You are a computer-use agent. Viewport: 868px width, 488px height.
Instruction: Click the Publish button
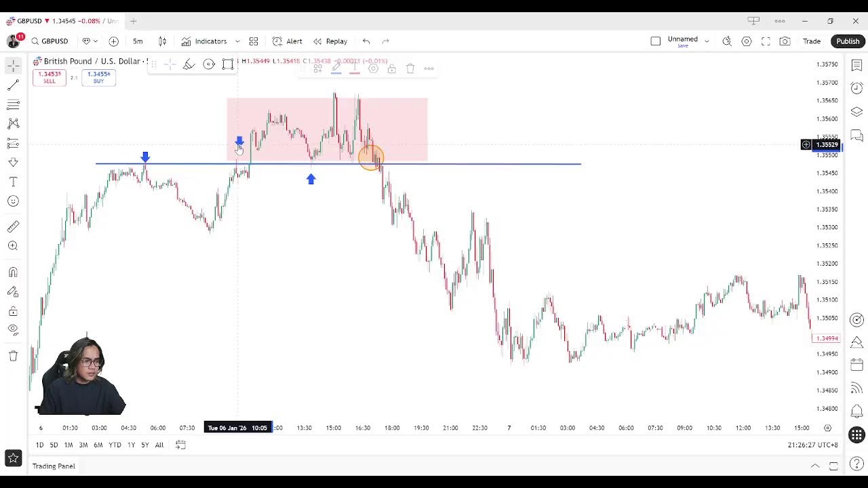click(x=848, y=41)
